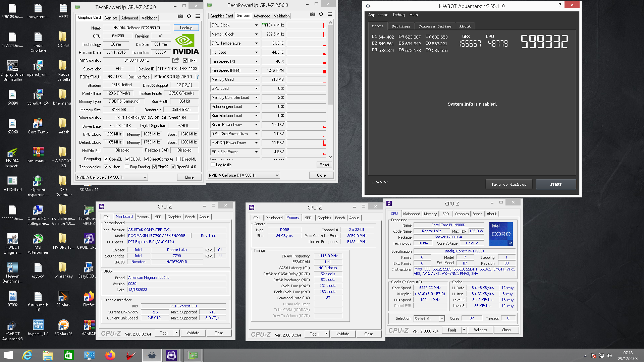Expand the GPU Temperature sensor dropdown
This screenshot has height=362, width=644.
256,43
